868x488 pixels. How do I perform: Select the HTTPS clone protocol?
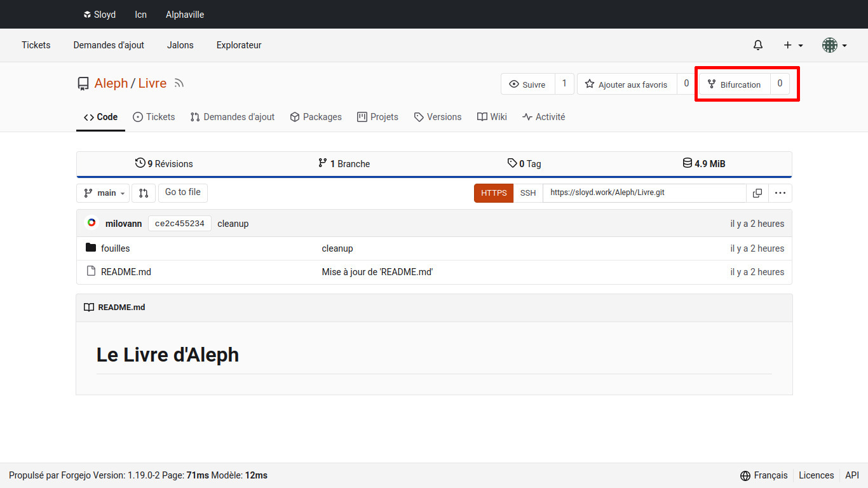[494, 193]
